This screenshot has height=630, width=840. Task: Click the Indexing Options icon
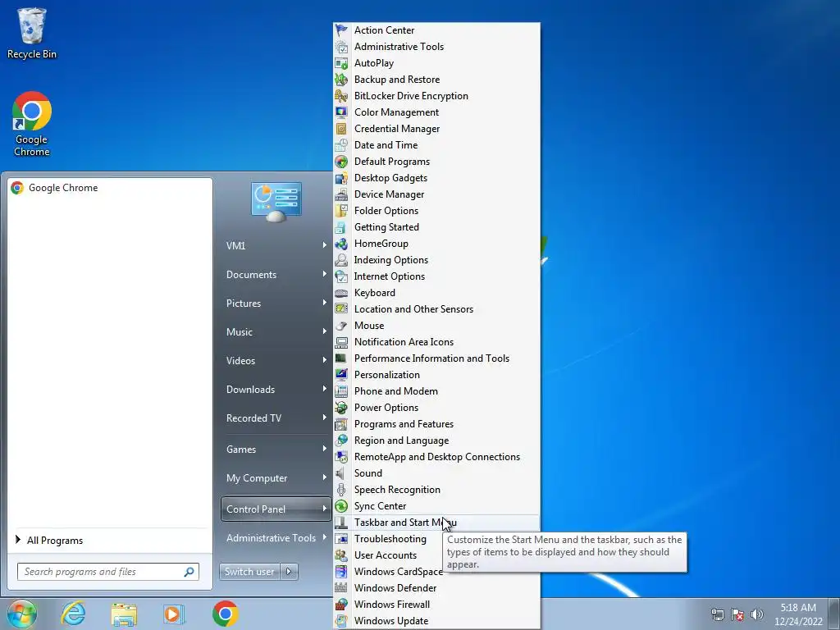(341, 260)
